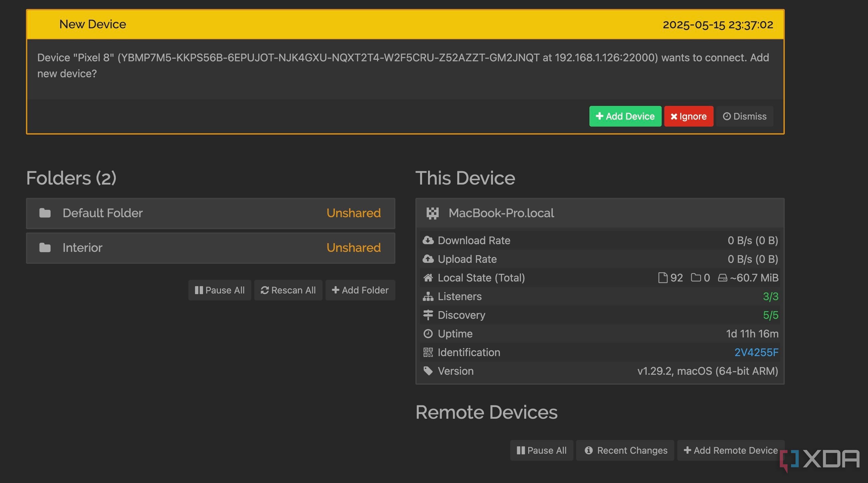Click the disk size icon beside ~60.7 MiB

[x=723, y=277]
